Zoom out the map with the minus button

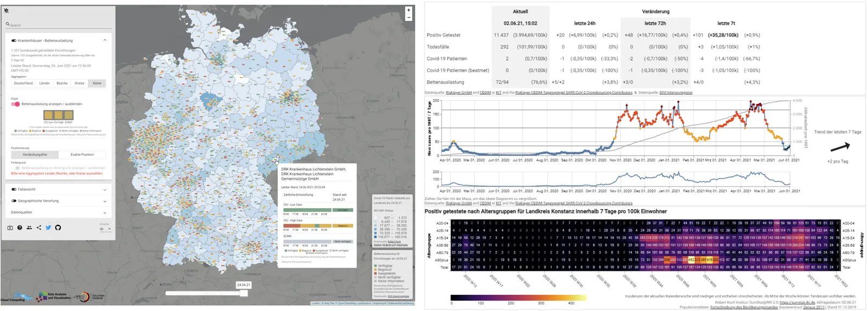(x=409, y=17)
